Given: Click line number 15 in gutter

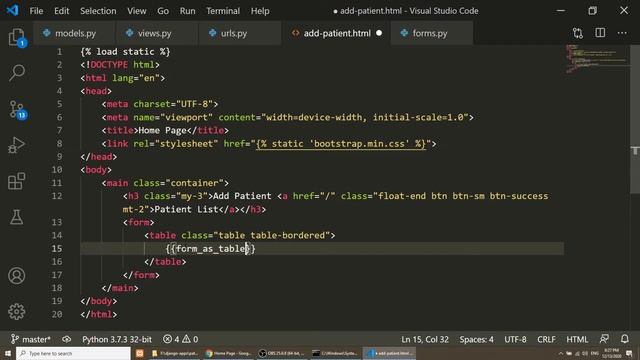Looking at the screenshot, I should pos(57,249).
